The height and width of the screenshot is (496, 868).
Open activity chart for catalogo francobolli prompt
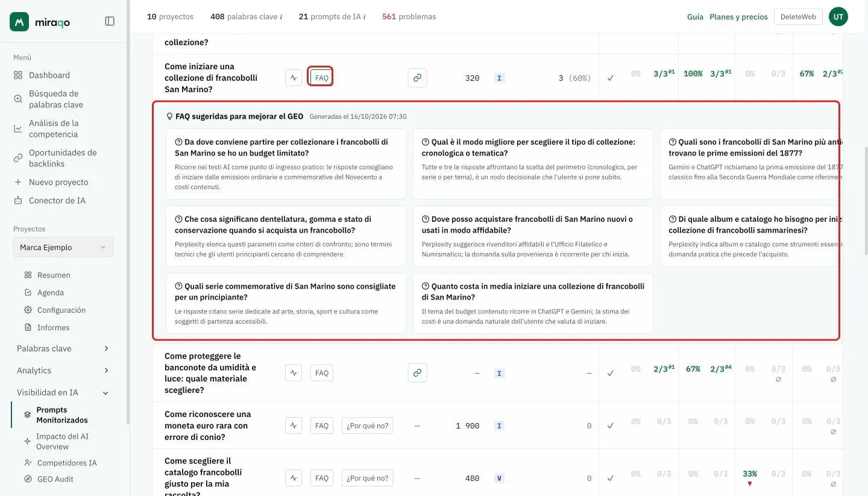[294, 479]
